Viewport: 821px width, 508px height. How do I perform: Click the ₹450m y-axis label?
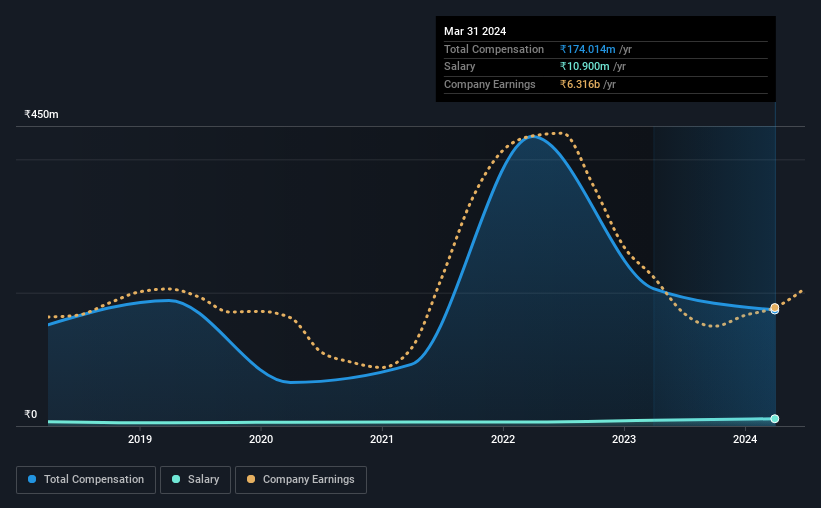pyautogui.click(x=41, y=114)
